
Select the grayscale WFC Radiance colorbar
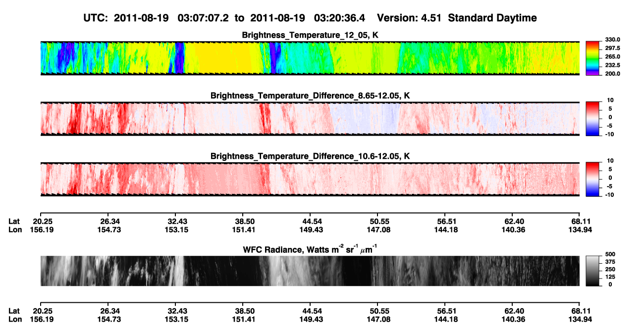[593, 271]
